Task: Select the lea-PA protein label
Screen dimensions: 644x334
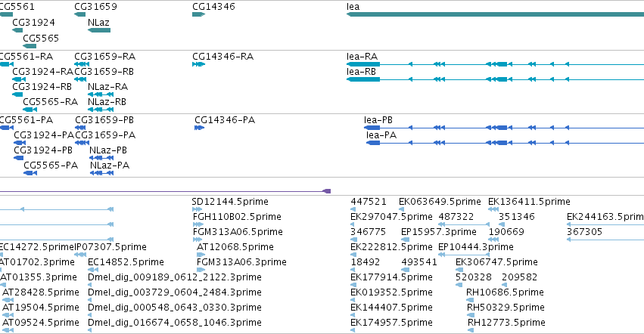Action: tap(381, 135)
